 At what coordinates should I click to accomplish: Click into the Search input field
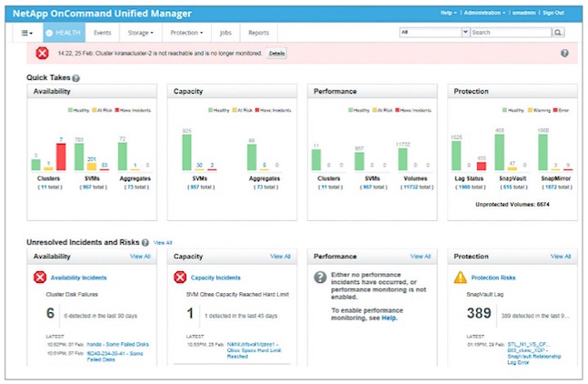(x=511, y=32)
